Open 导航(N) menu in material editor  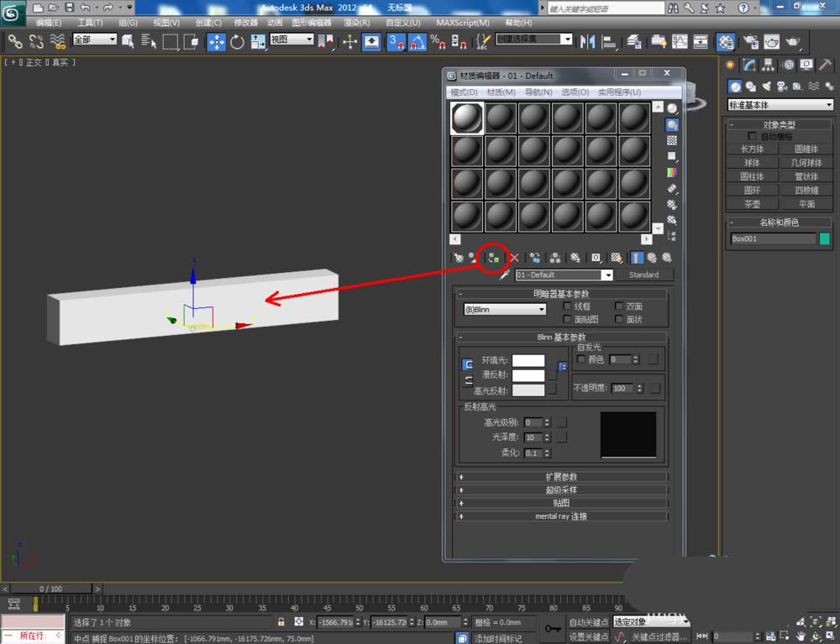[x=538, y=92]
